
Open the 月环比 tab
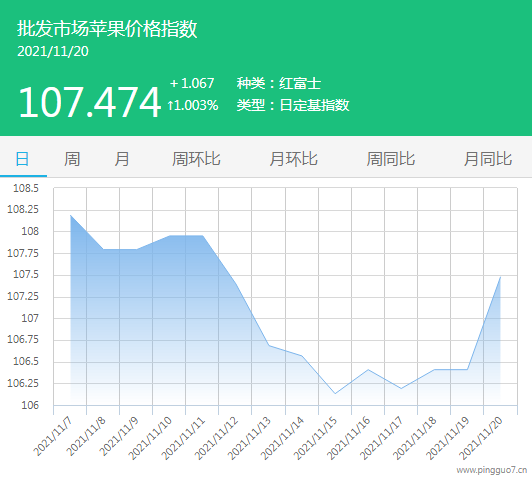tap(293, 159)
